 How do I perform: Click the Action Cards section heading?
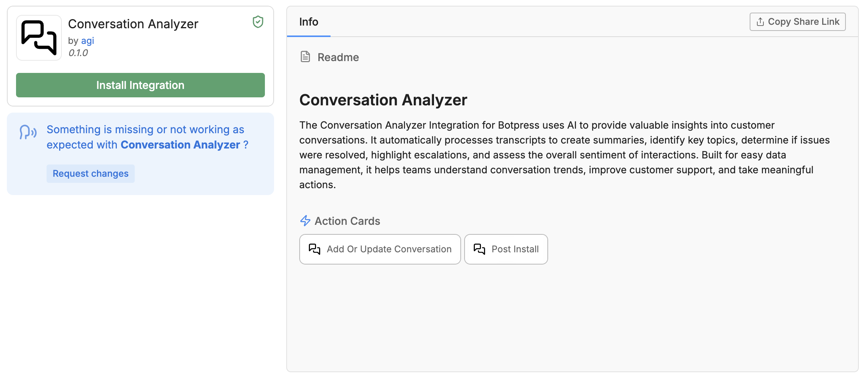tap(347, 221)
